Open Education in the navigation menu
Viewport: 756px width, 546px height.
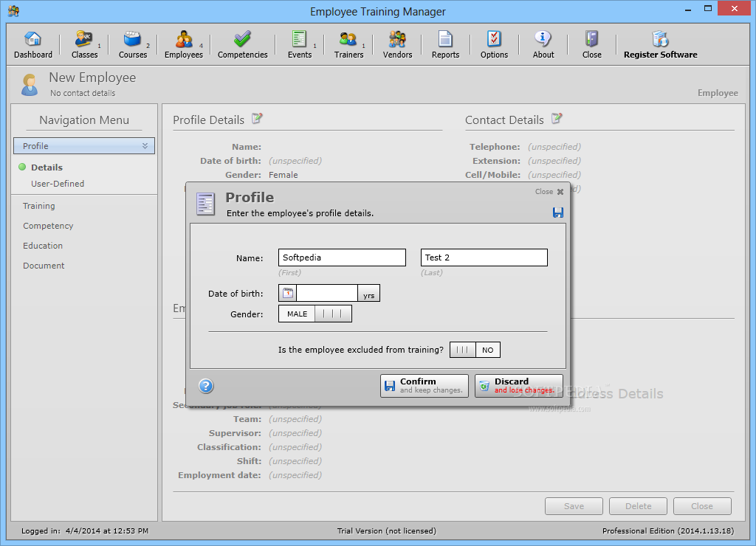[42, 245]
